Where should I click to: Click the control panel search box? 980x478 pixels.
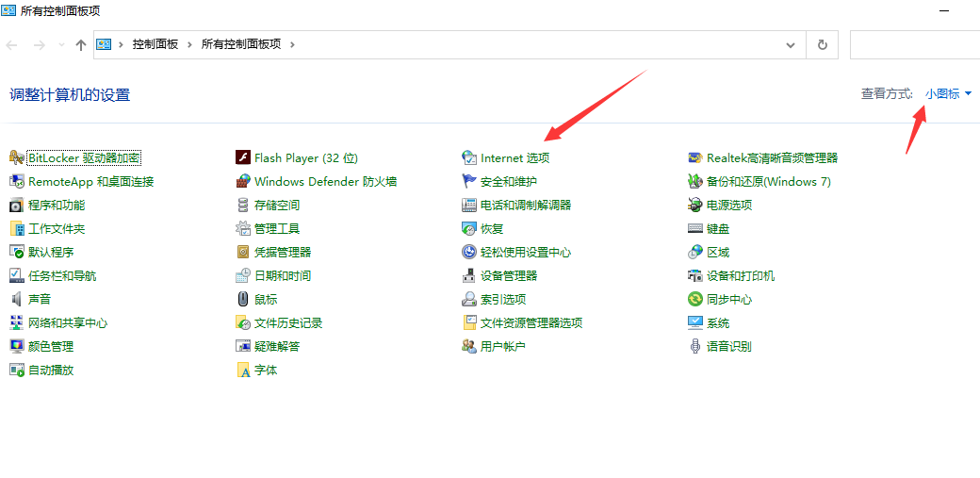point(915,45)
